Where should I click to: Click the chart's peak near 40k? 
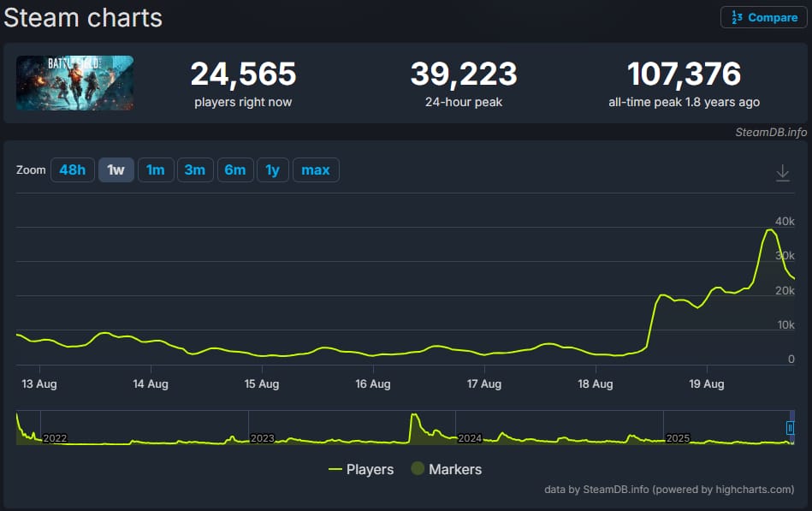point(770,229)
